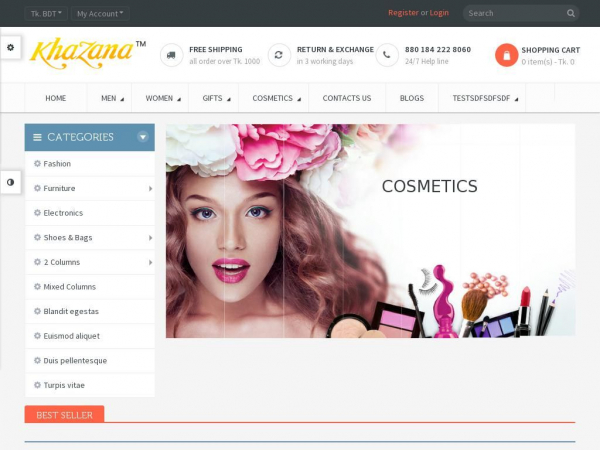This screenshot has height=450, width=600.
Task: Click the 880 184 222 8060 phone number
Action: coord(438,49)
